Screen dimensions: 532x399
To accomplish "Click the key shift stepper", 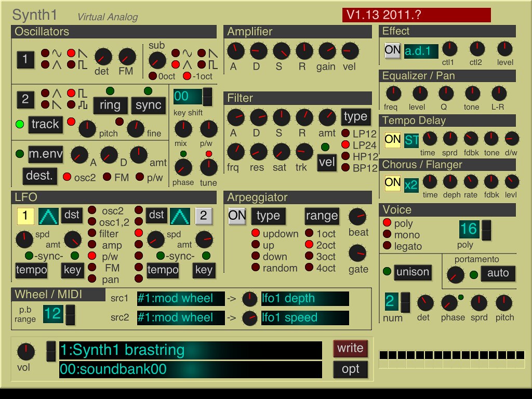I will pos(207,97).
